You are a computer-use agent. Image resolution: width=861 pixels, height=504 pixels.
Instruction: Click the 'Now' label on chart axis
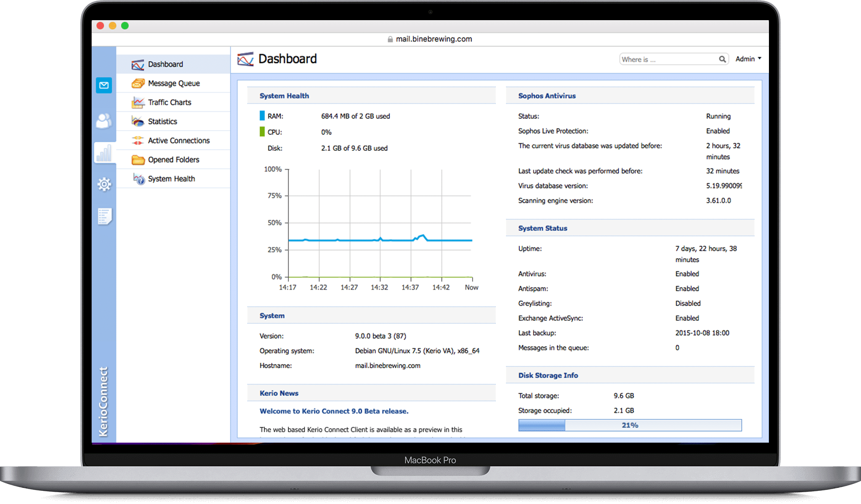(471, 287)
